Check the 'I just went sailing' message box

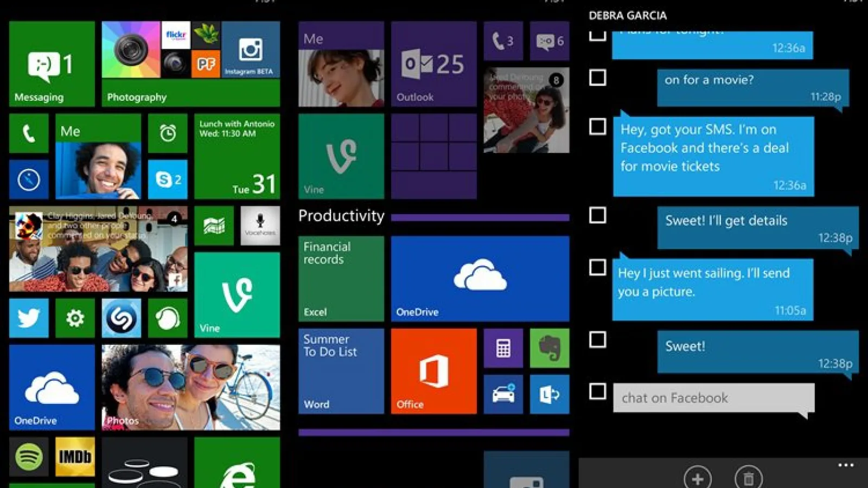(598, 267)
